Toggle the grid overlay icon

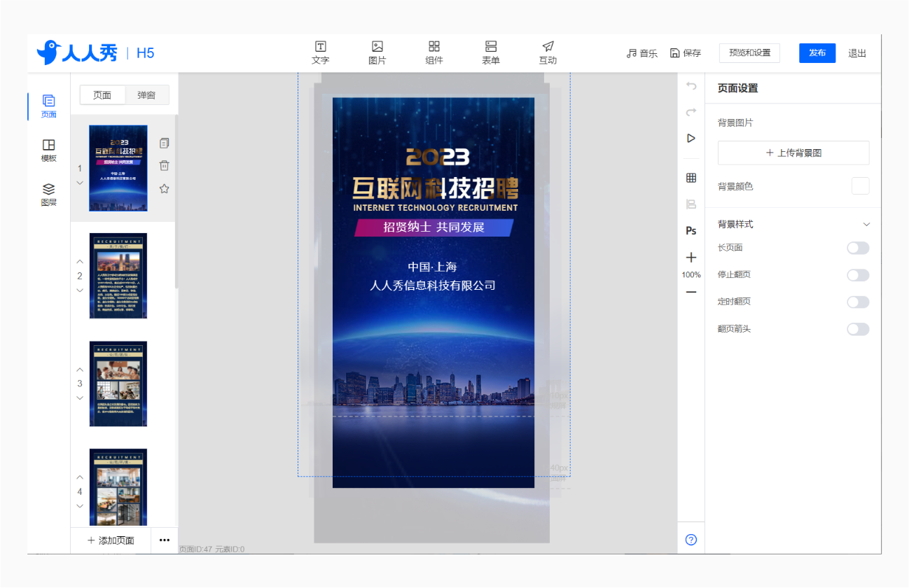[691, 178]
